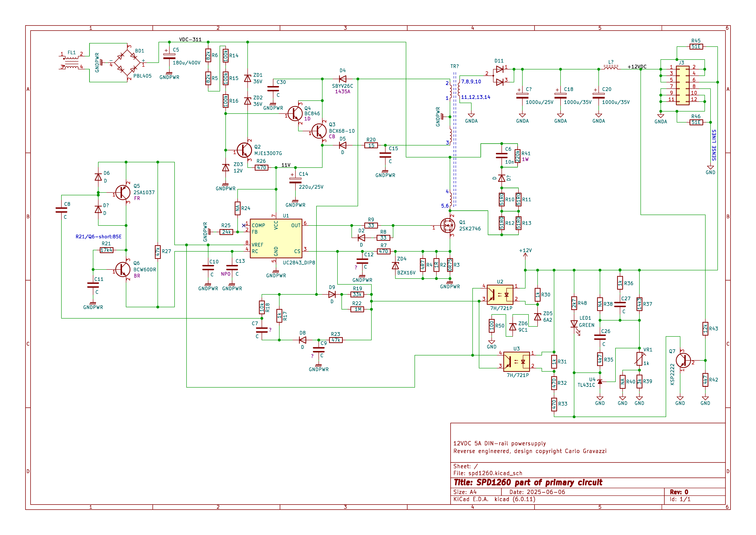
Task: Select resistor R36 1k
Action: pos(620,283)
